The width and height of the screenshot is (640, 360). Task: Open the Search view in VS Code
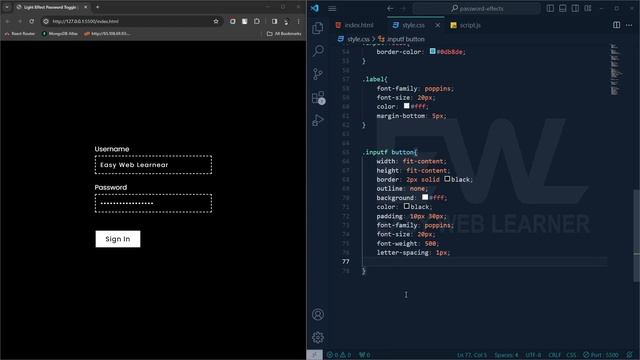pos(318,51)
